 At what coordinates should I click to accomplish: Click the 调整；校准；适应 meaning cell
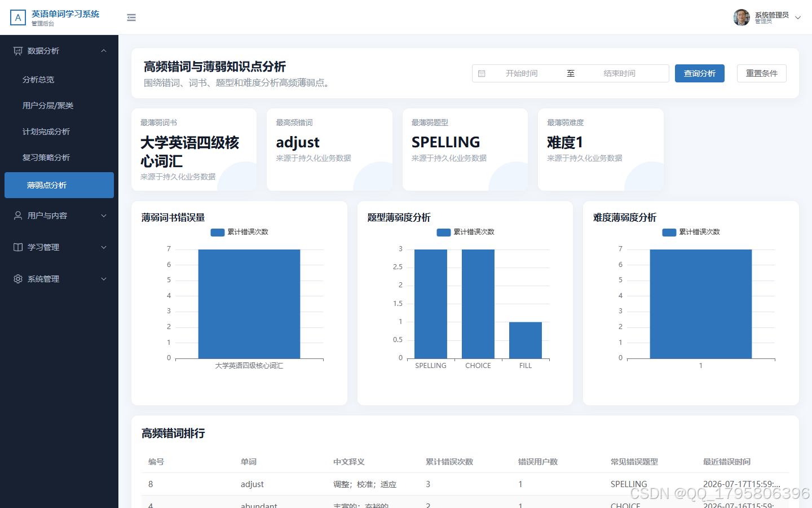point(365,484)
